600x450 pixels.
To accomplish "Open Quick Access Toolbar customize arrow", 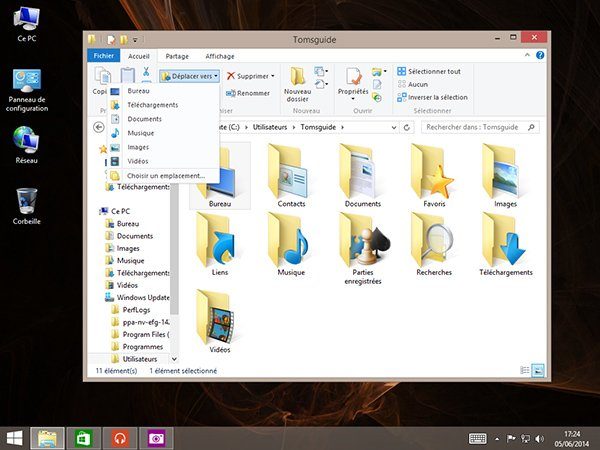I will (x=135, y=39).
